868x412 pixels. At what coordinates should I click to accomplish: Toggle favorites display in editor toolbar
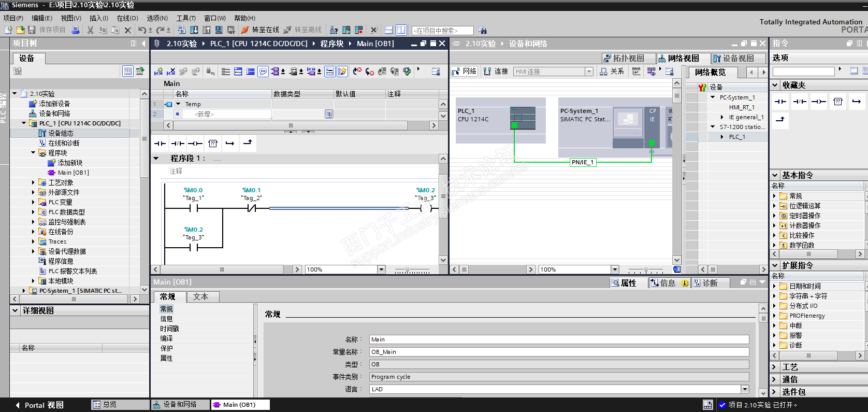[342, 72]
